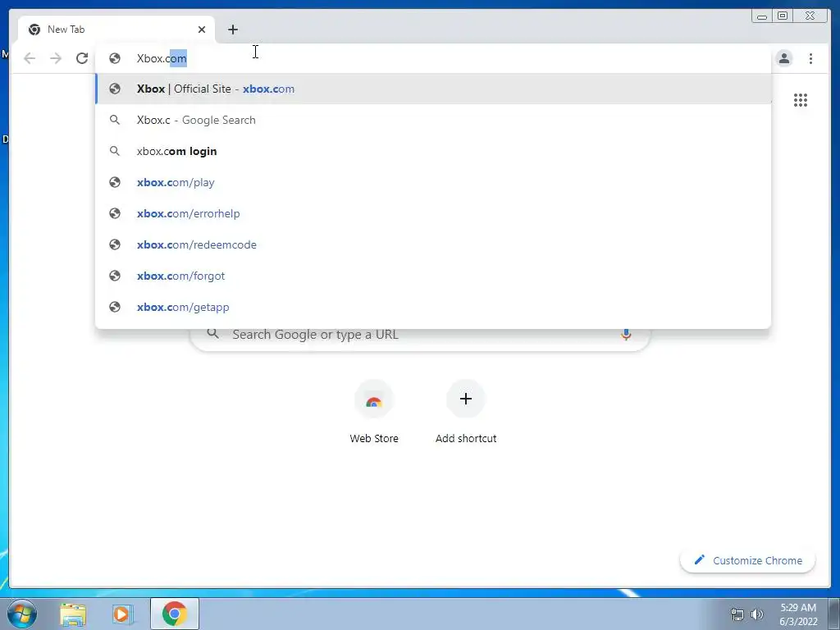
Task: Open xbox.com/play suggestion
Action: pyautogui.click(x=433, y=182)
